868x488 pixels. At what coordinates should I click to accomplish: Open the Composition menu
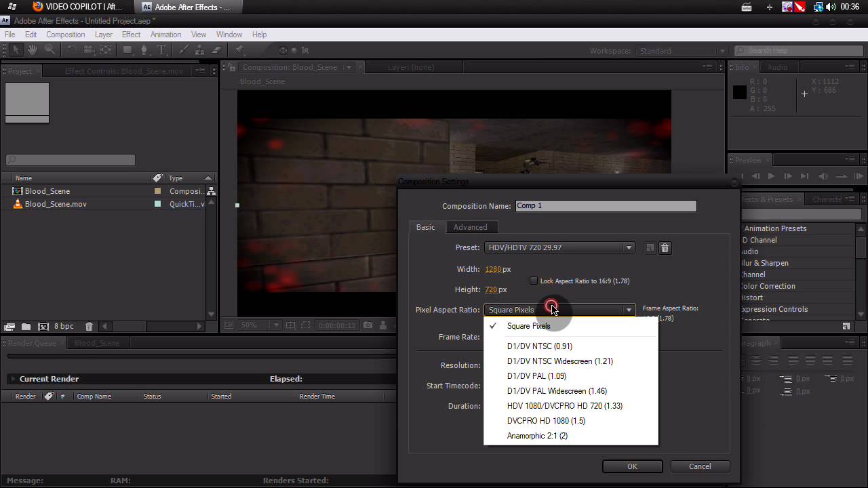click(x=65, y=35)
